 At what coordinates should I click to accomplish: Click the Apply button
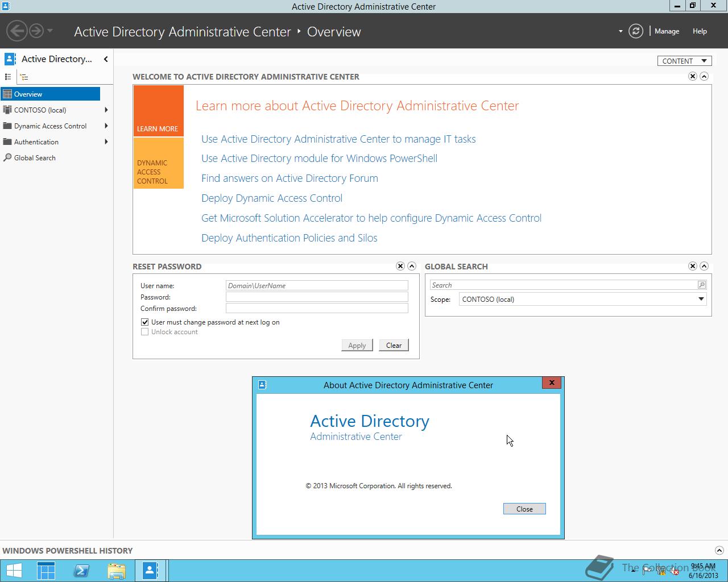click(x=357, y=345)
